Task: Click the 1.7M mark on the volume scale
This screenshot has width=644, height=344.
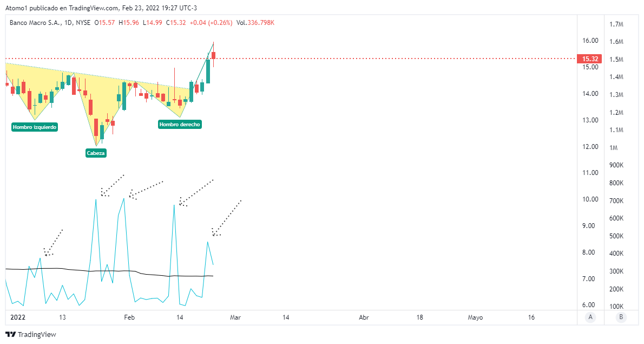Action: coord(617,24)
